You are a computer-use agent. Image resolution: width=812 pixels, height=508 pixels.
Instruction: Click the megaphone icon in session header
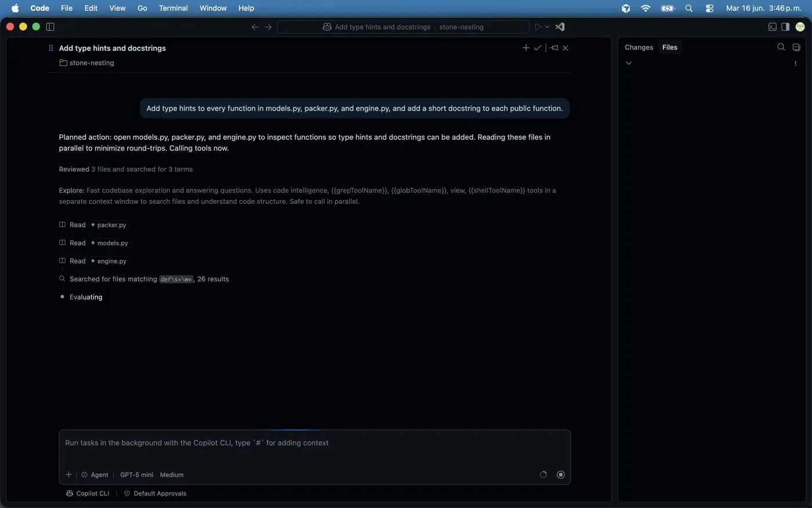(554, 48)
